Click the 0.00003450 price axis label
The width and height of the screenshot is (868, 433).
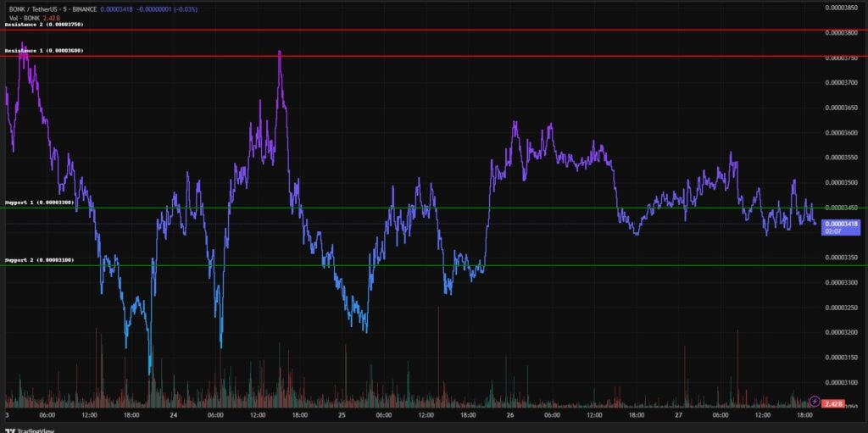coord(842,208)
